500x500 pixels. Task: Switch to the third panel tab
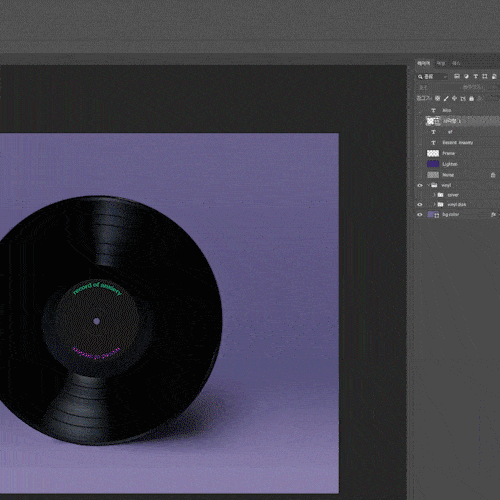click(x=456, y=63)
